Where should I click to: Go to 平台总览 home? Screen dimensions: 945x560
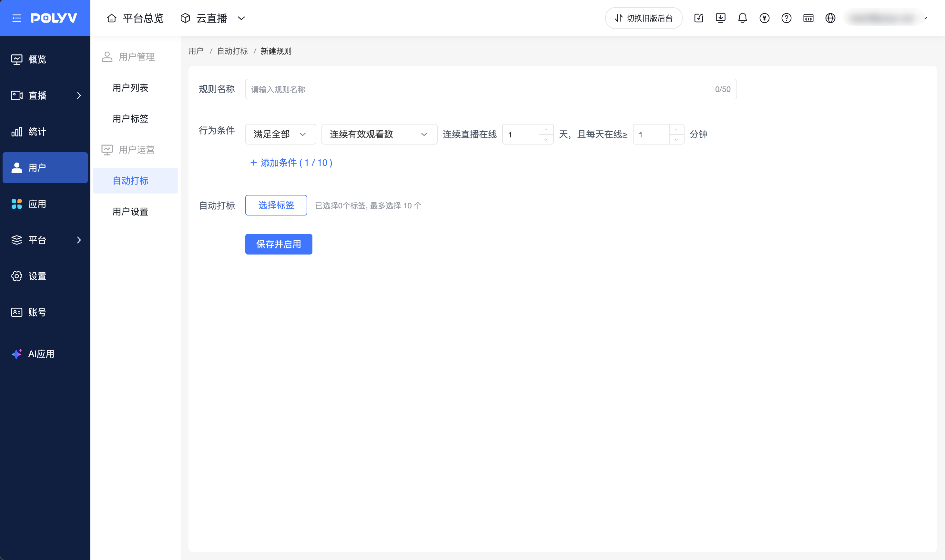coord(135,18)
